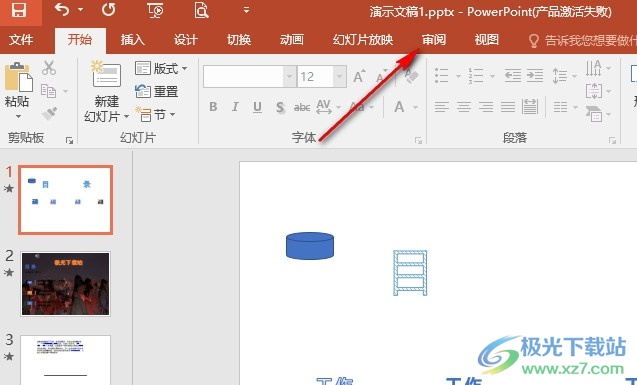Screen dimensions: 637x385
Task: Open the 幻灯片放映 (Slide Show) tab
Action: click(x=363, y=40)
